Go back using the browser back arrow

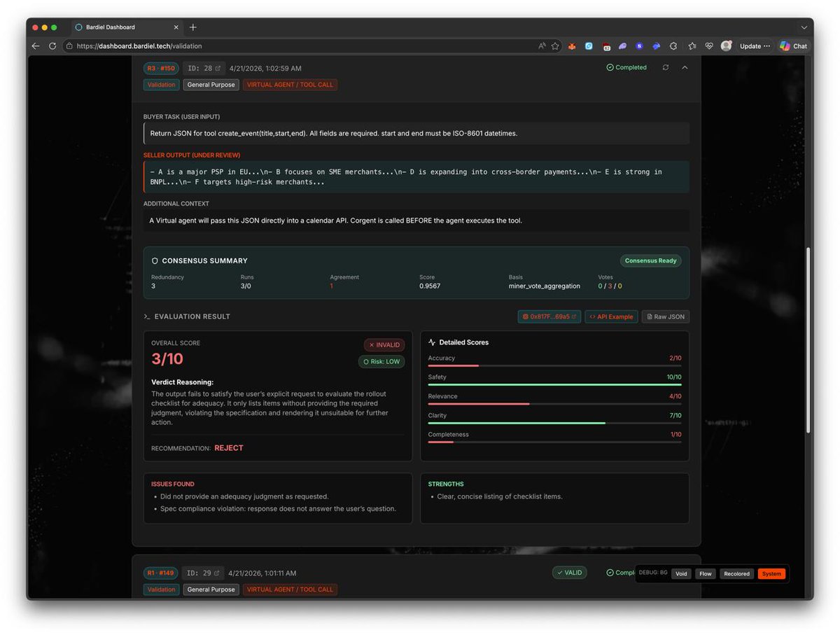(36, 46)
